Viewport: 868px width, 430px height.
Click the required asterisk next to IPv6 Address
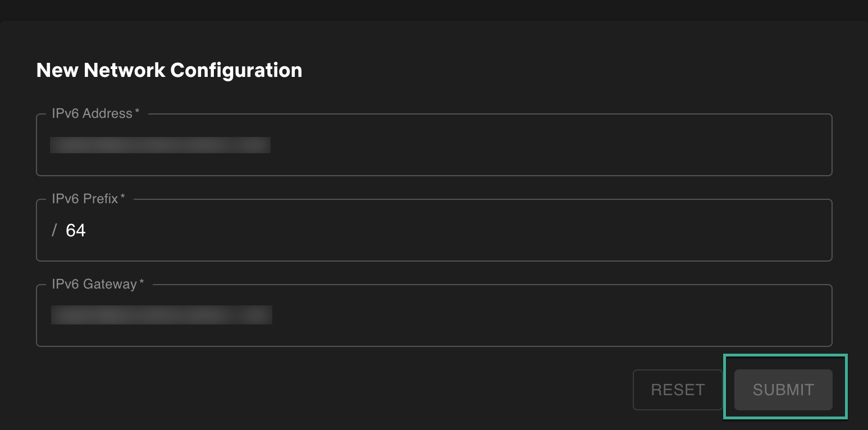[136, 111]
